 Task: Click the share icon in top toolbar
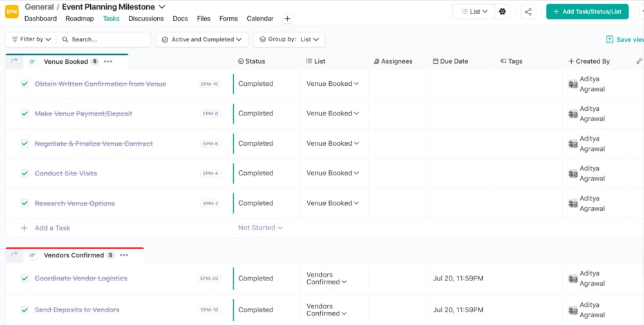(528, 12)
